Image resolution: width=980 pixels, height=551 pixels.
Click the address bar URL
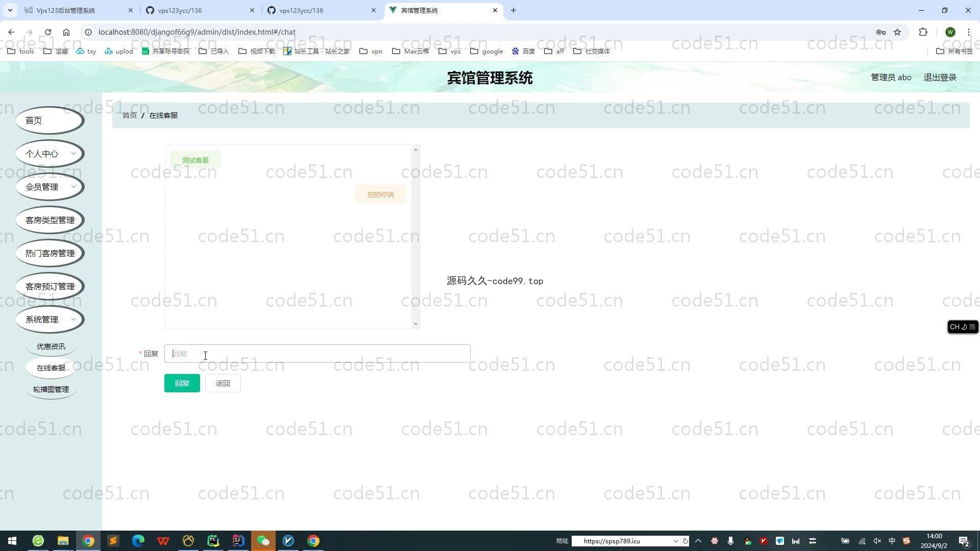coord(197,32)
